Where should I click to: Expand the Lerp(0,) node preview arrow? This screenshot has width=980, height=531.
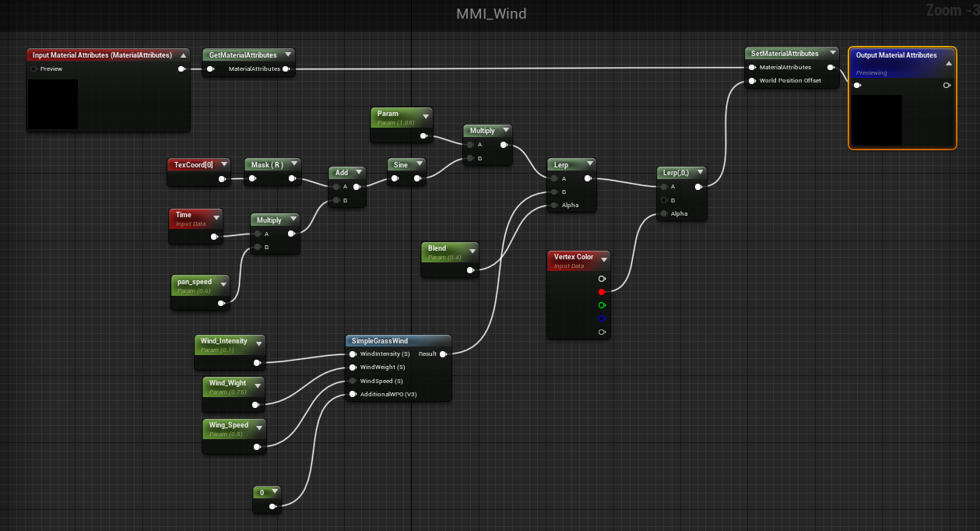(699, 172)
